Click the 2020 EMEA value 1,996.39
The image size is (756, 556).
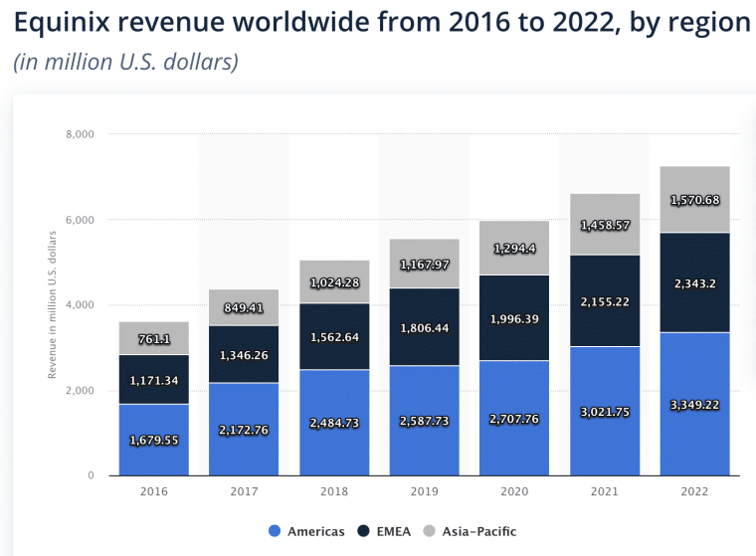click(514, 318)
